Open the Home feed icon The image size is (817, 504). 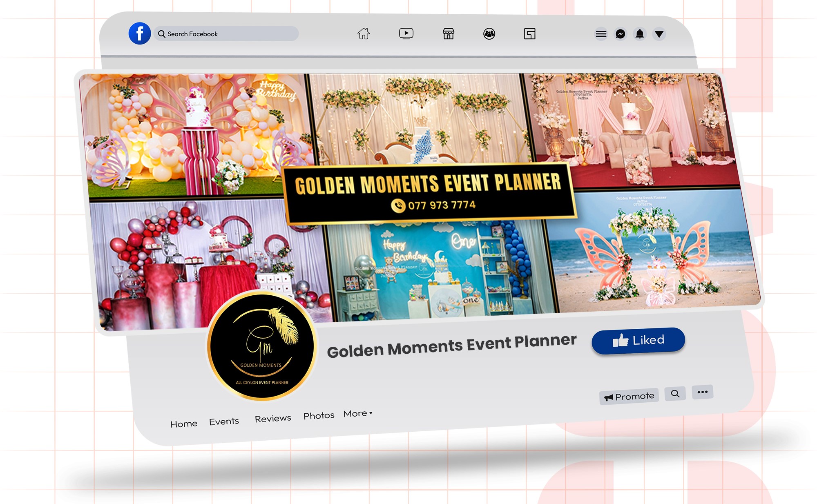[x=364, y=33]
